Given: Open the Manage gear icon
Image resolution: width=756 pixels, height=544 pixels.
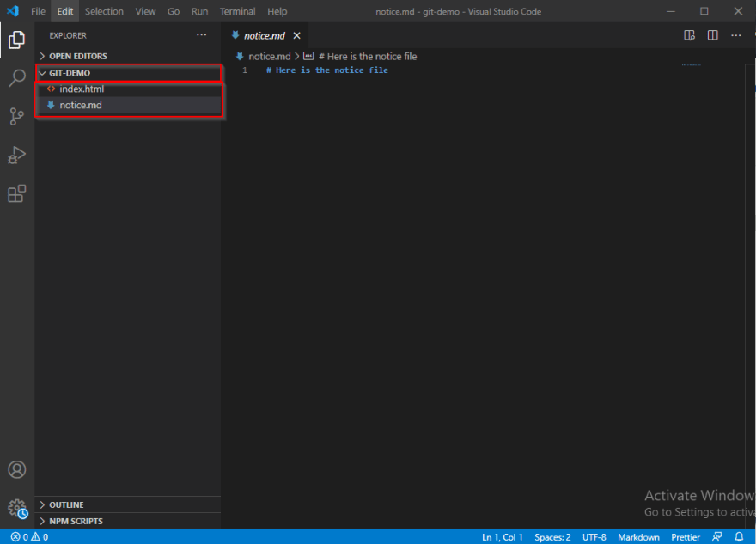Looking at the screenshot, I should click(x=17, y=508).
